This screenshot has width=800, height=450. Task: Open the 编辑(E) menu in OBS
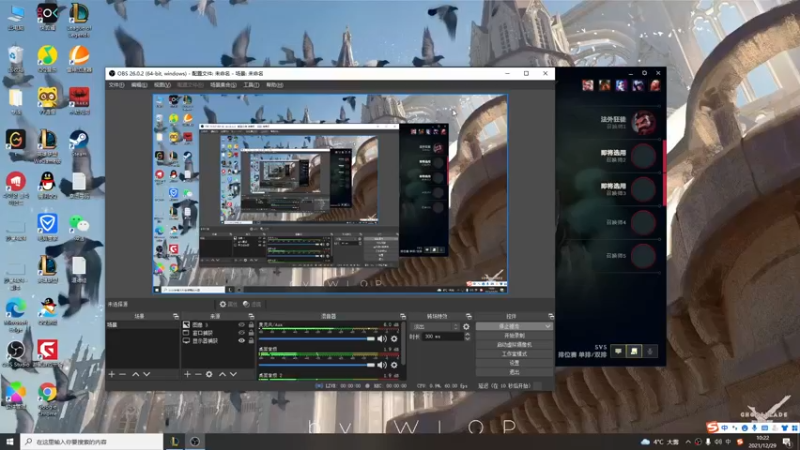click(x=139, y=85)
